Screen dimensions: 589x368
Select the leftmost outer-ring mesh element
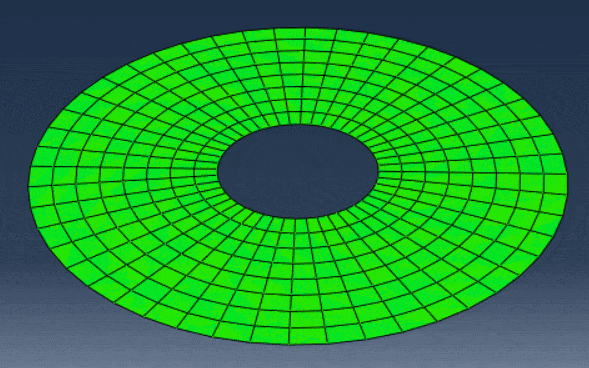41,176
